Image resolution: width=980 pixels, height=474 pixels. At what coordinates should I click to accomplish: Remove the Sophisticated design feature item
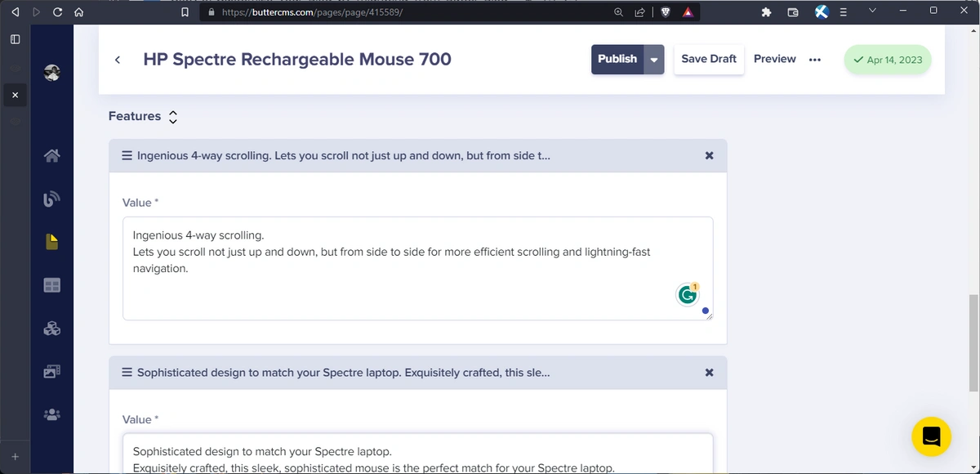(x=709, y=373)
